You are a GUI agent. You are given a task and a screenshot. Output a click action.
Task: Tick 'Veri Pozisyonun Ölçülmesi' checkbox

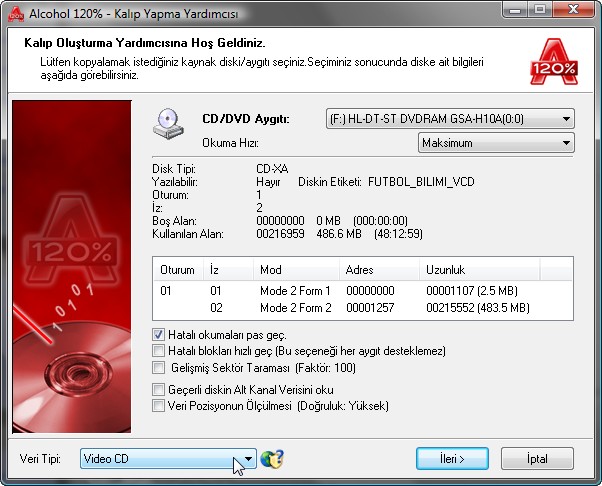coord(158,406)
